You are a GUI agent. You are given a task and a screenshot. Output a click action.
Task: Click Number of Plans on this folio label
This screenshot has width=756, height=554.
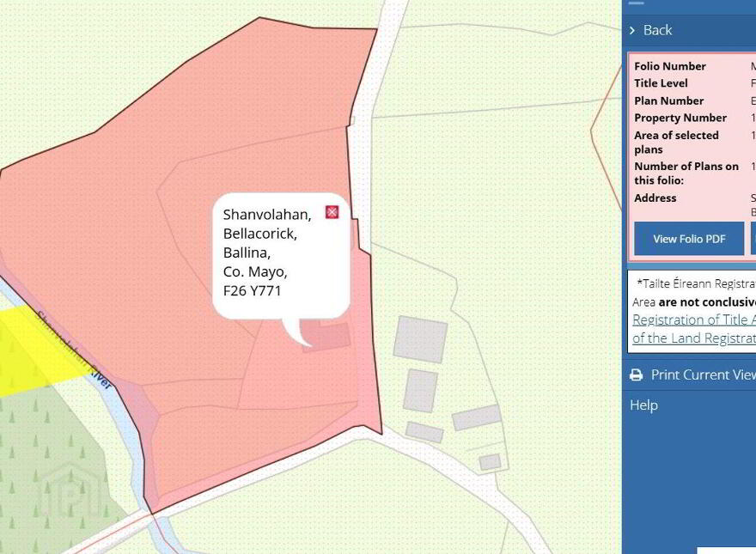click(686, 174)
